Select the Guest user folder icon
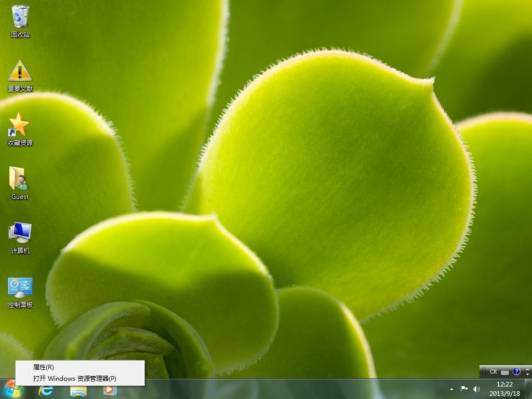 pos(20,183)
